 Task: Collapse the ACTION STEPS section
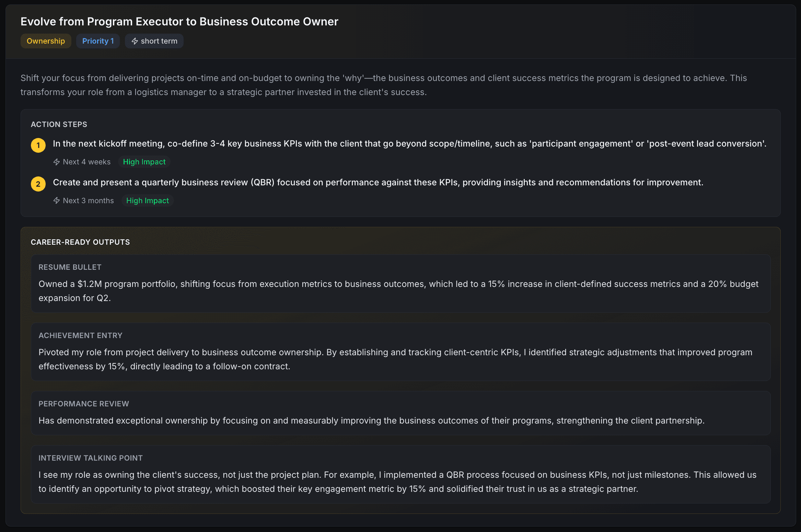click(x=59, y=124)
